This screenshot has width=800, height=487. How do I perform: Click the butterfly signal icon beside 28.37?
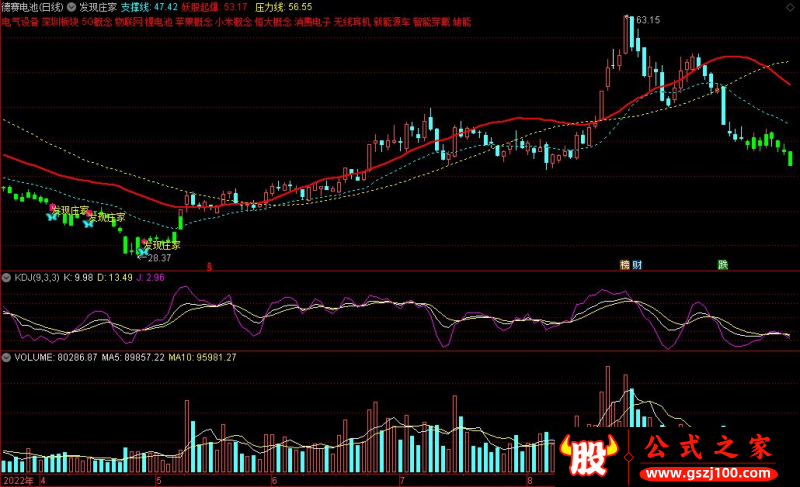[x=142, y=251]
